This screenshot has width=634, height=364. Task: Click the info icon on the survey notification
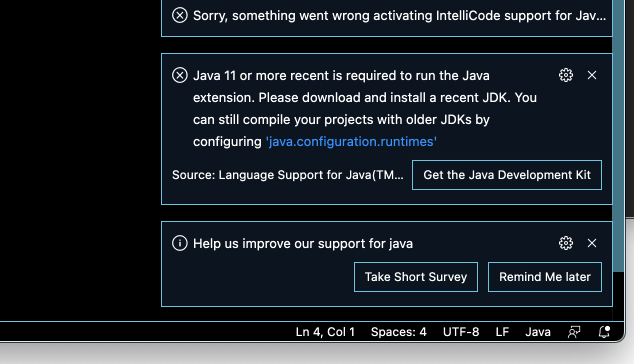point(179,243)
